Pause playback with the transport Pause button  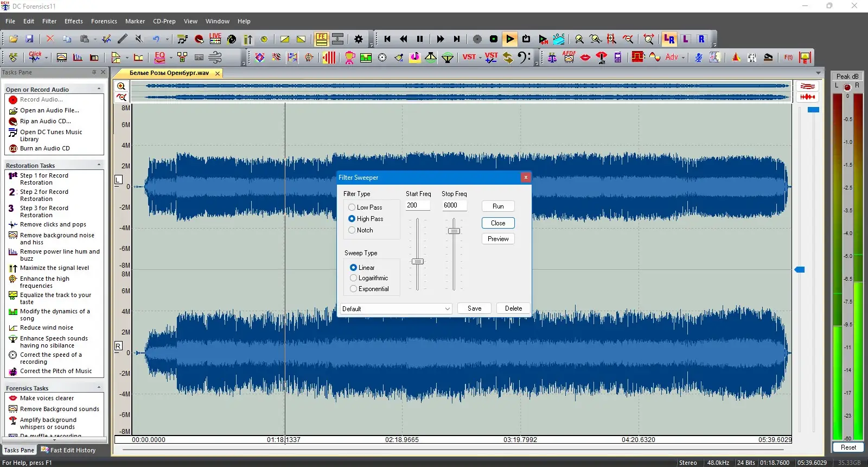coord(420,39)
